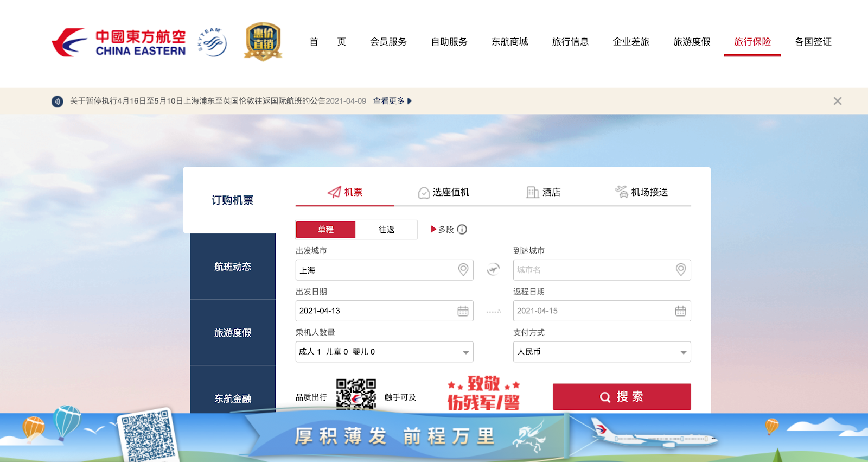The width and height of the screenshot is (868, 462).
Task: Click location pin in arrival city field
Action: pyautogui.click(x=681, y=269)
